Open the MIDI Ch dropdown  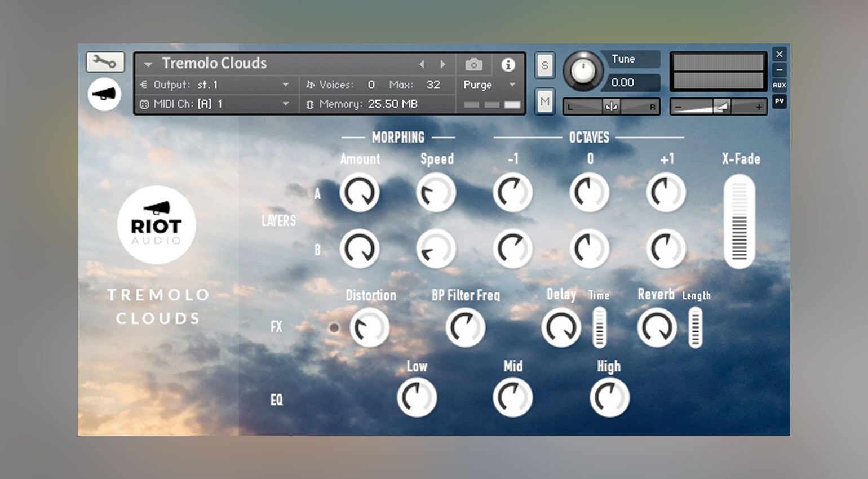click(286, 104)
